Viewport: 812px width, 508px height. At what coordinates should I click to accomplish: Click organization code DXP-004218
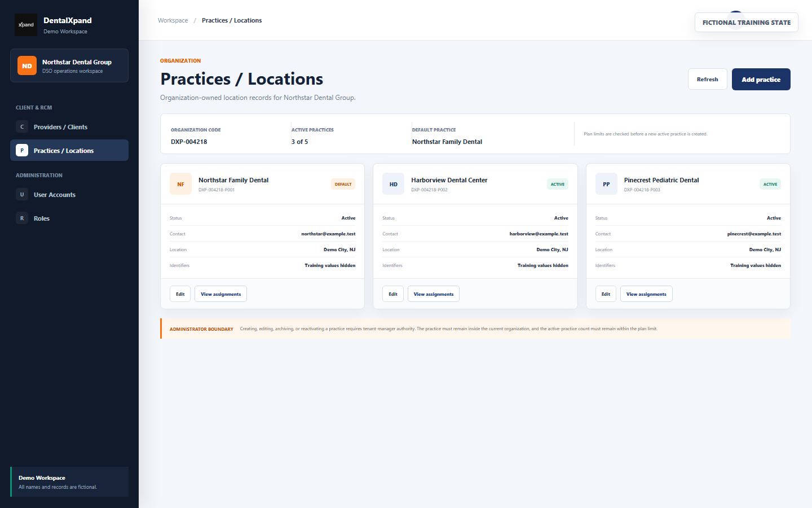click(x=189, y=142)
